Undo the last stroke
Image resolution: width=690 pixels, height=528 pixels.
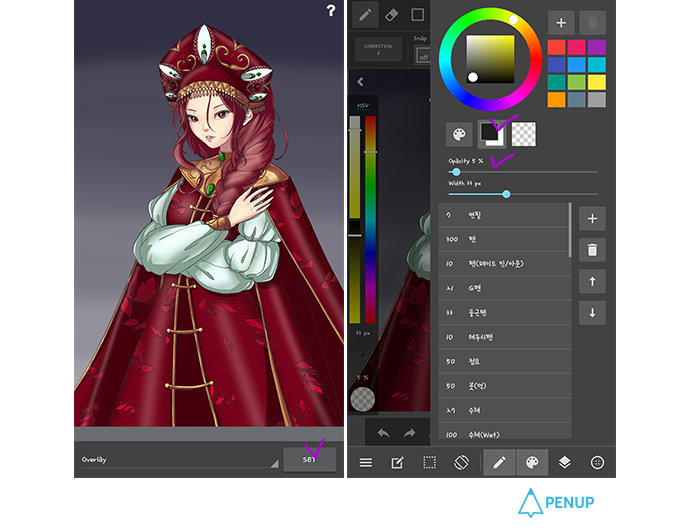click(x=384, y=433)
